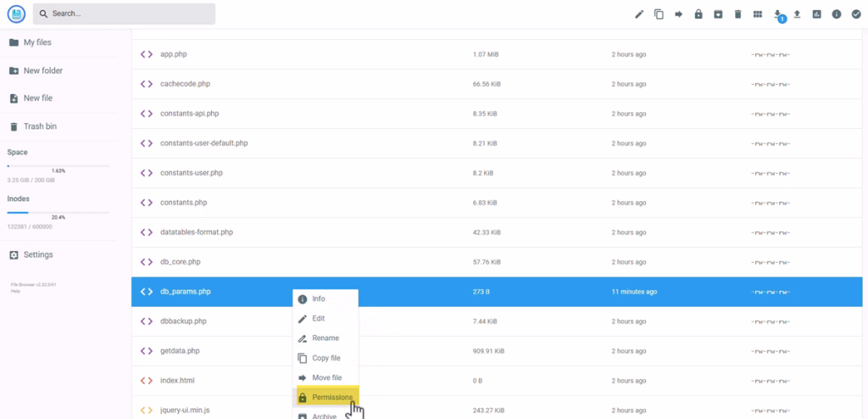This screenshot has height=419, width=868.
Task: Choose Copy file from the context menu
Action: [x=325, y=358]
